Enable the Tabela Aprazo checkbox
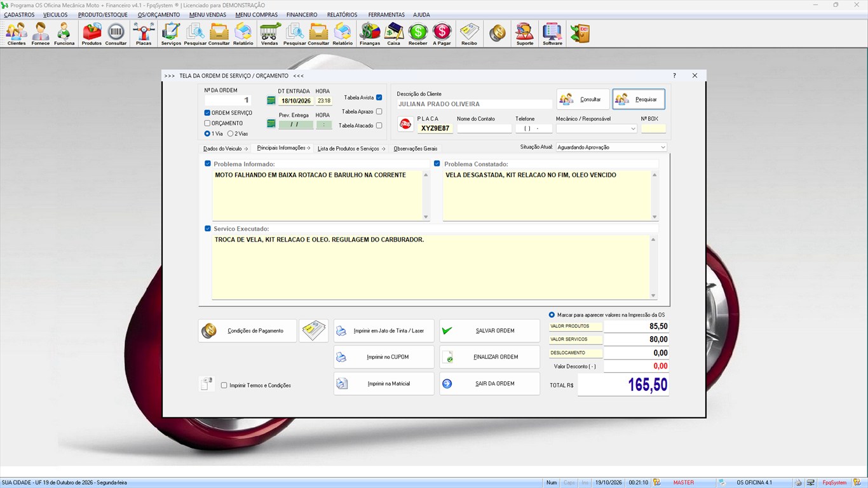The height and width of the screenshot is (488, 868). pyautogui.click(x=379, y=112)
